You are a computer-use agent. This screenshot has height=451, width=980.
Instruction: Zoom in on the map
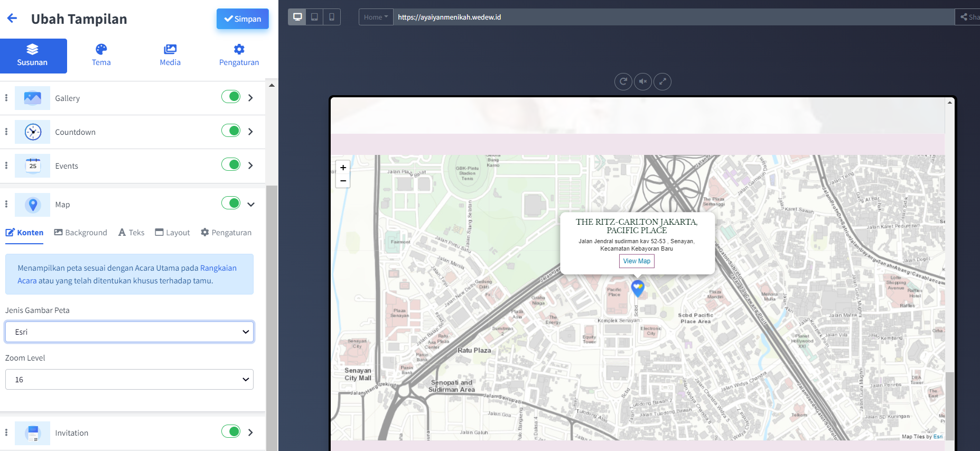click(343, 168)
